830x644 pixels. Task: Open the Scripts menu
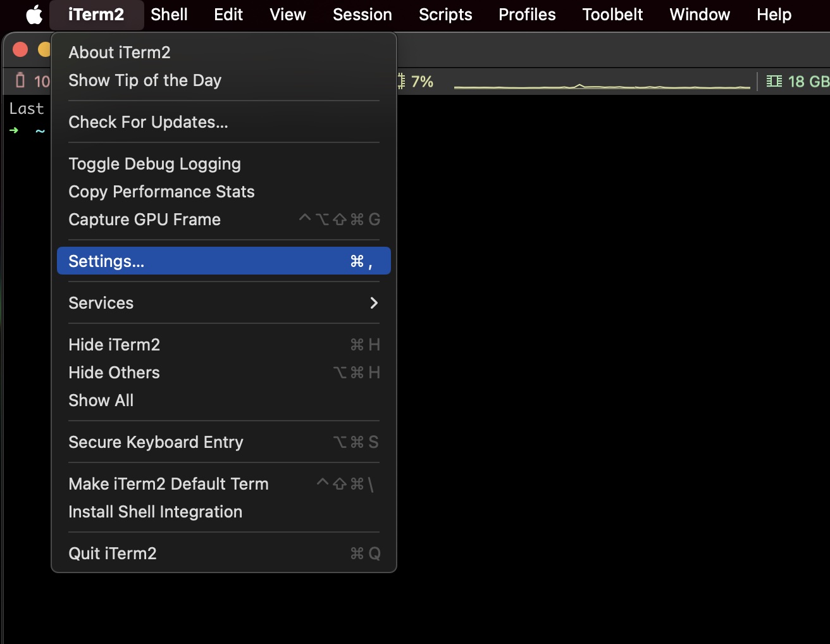point(445,14)
